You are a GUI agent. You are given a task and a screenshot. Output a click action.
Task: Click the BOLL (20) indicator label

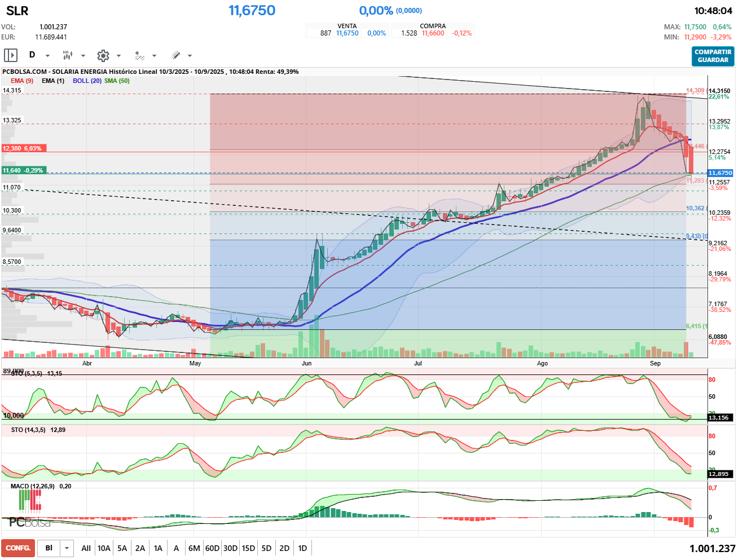pos(87,81)
